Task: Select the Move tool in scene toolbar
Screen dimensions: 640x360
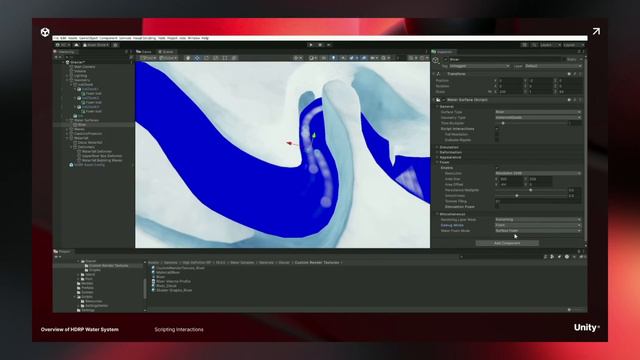Action: 197,58
